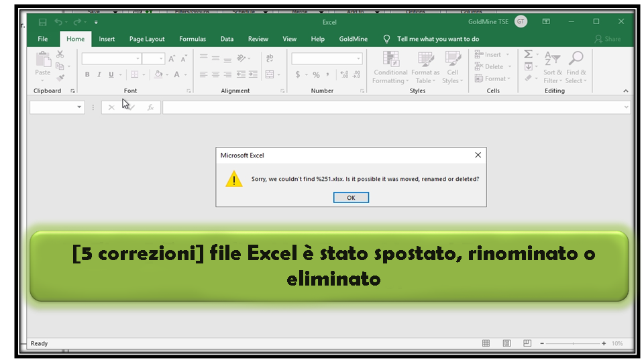Click the Wrap Text icon
Image resolution: width=644 pixels, height=362 pixels.
pyautogui.click(x=270, y=58)
